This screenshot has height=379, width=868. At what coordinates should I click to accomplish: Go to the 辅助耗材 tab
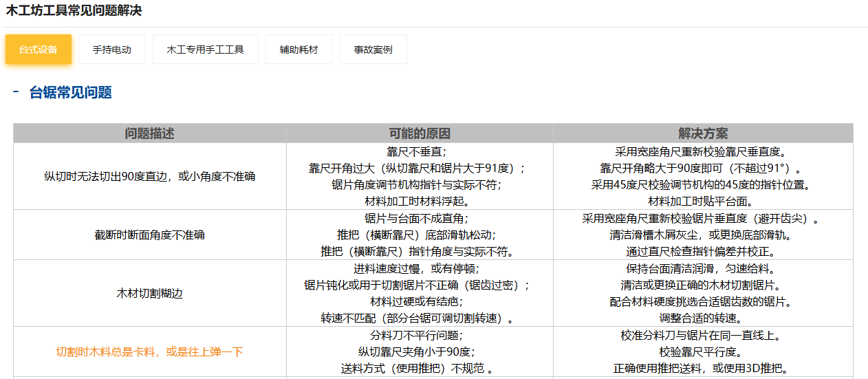pos(299,50)
